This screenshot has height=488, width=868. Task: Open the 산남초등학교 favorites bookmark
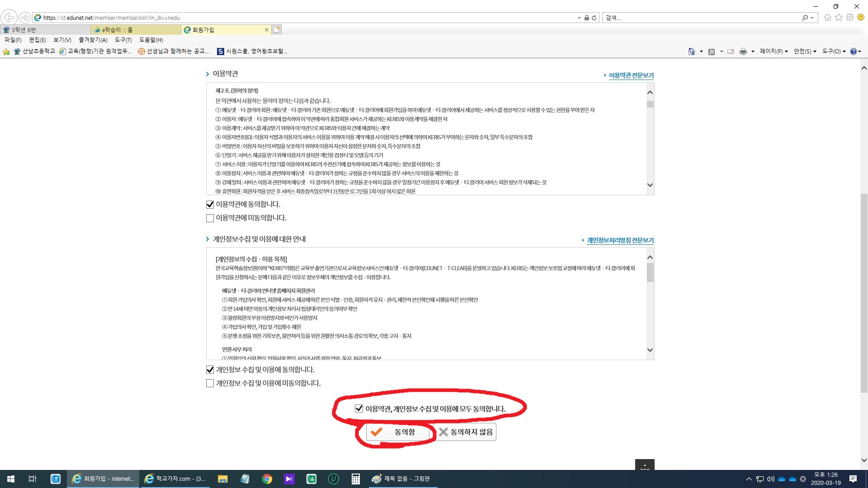tap(34, 52)
